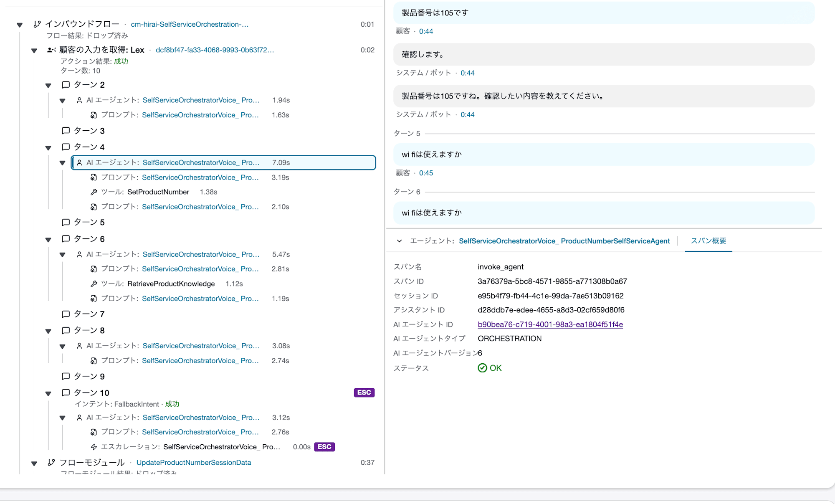Collapse the インバウンドフロー tree node
Viewport: 835px width, 504px height.
pyautogui.click(x=20, y=25)
